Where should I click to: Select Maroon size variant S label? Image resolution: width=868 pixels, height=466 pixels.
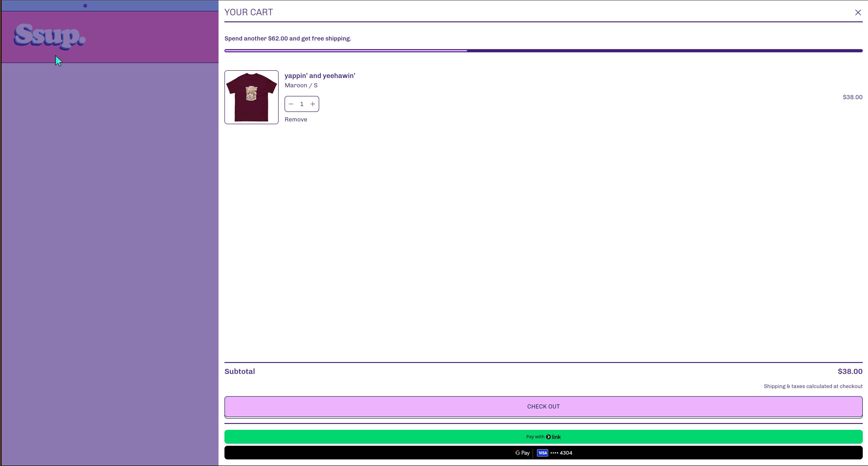(x=301, y=85)
